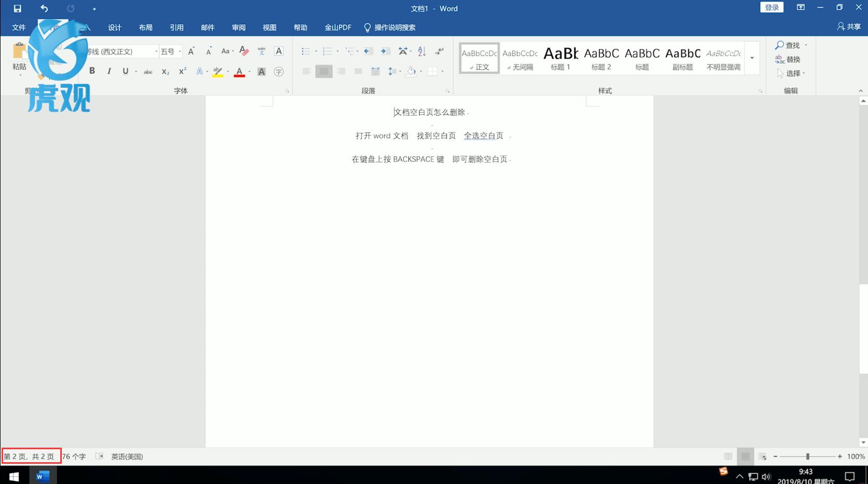Viewport: 868px width, 484px height.
Task: Open Change Case options
Action: click(227, 51)
